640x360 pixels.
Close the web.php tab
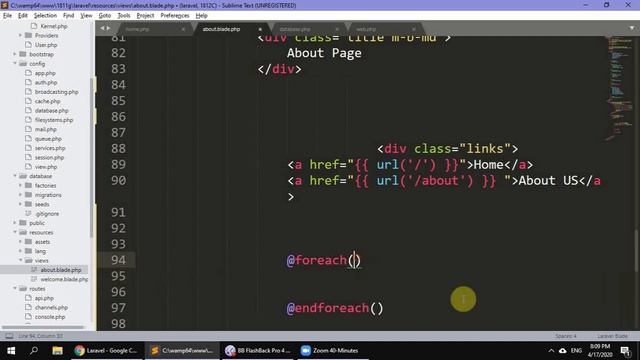click(413, 29)
